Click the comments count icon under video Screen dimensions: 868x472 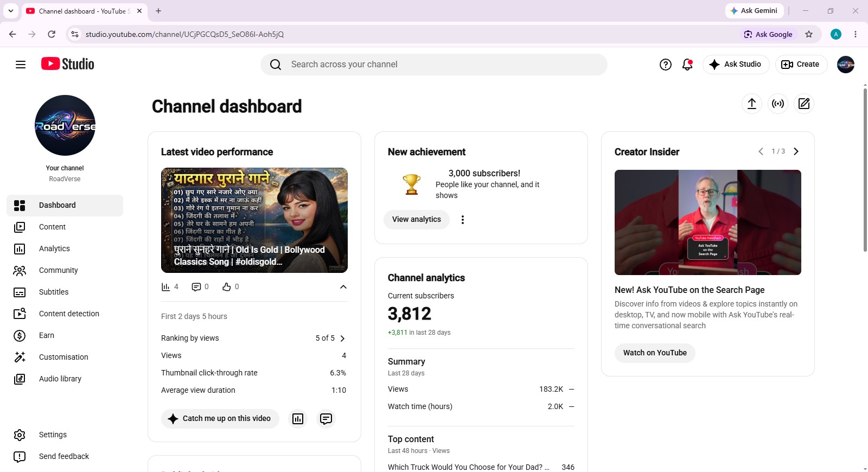[196, 287]
